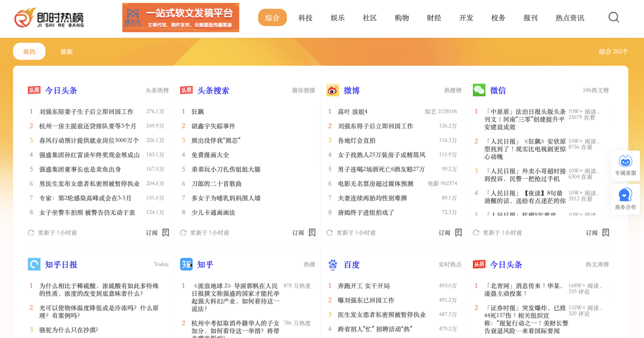Open the search magnifier icon
Image resolution: width=644 pixels, height=338 pixels.
click(x=614, y=17)
